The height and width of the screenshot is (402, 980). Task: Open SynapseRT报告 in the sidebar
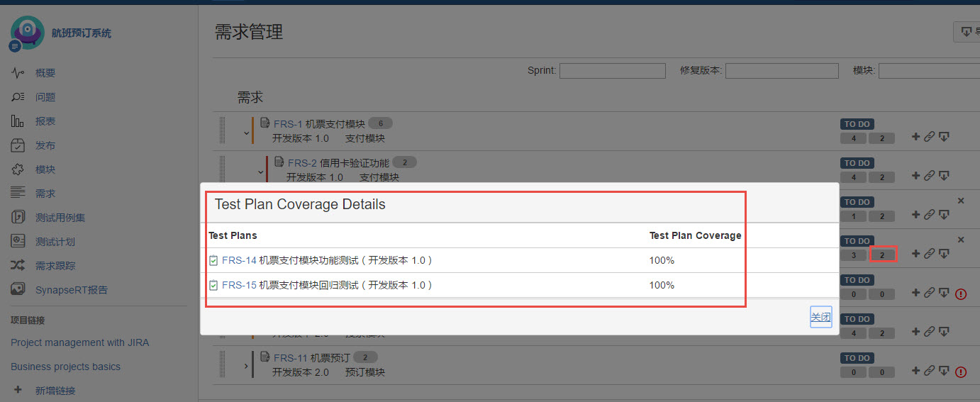[72, 290]
